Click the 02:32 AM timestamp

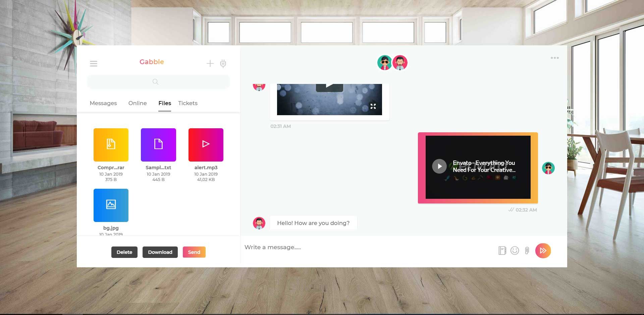pyautogui.click(x=526, y=210)
